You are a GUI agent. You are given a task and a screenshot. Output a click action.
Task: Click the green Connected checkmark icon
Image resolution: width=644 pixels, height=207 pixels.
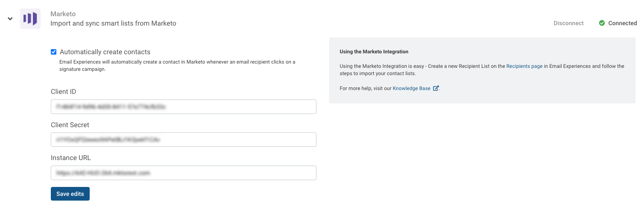(x=602, y=23)
